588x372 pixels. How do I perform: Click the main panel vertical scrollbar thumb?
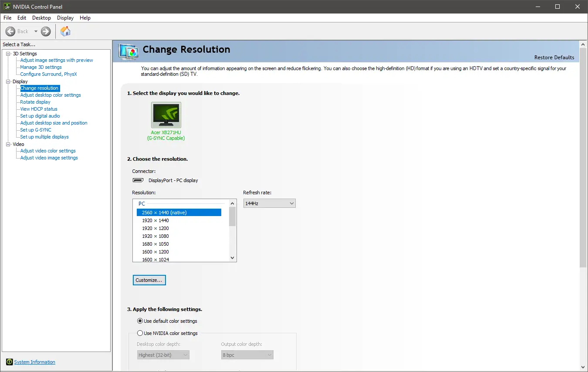pos(583,158)
